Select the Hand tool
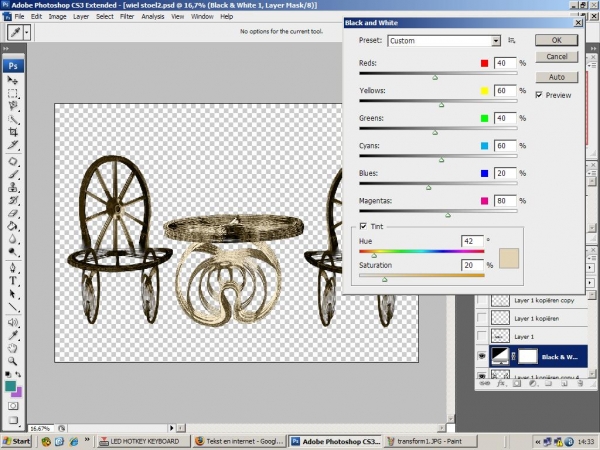The height and width of the screenshot is (450, 600). (13, 348)
